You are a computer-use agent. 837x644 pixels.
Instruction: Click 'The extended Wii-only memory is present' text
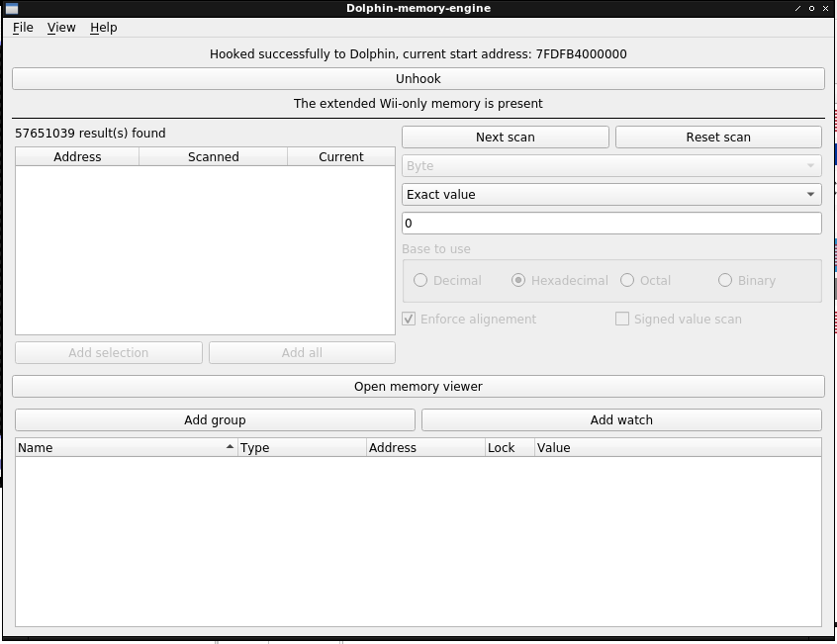click(418, 104)
